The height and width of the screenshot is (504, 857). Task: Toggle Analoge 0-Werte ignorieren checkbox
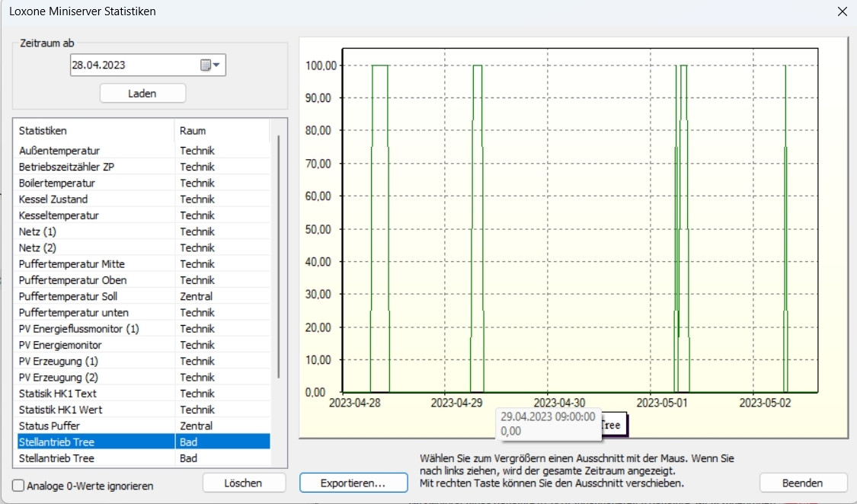[18, 486]
